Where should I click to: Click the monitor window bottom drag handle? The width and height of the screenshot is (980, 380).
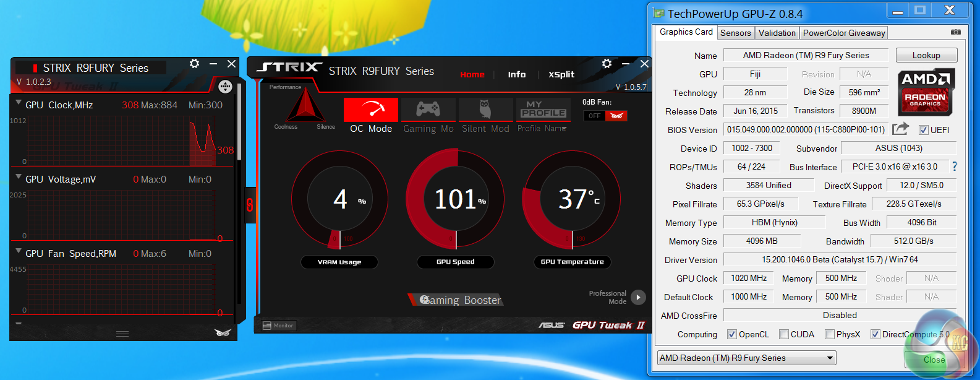[x=122, y=334]
